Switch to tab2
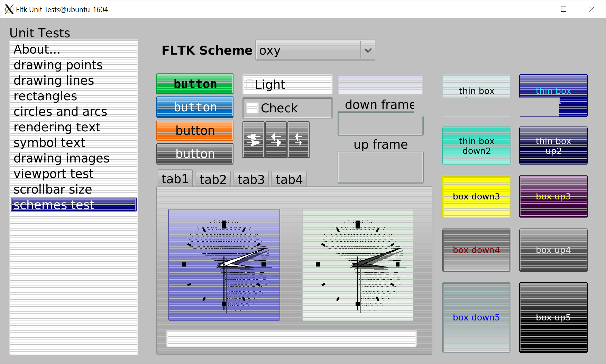The width and height of the screenshot is (606, 364). coord(213,179)
